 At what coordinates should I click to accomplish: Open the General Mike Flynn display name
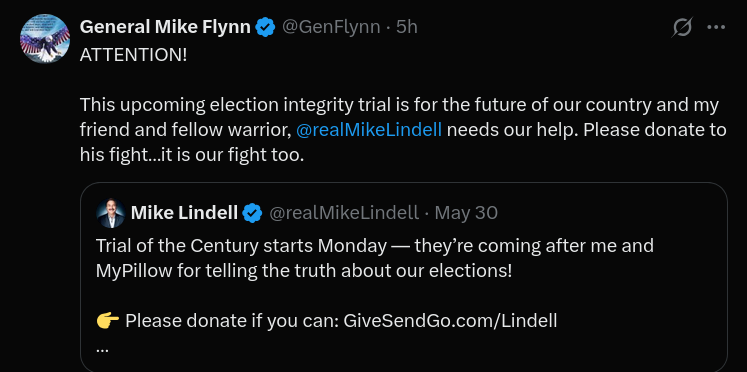click(165, 27)
